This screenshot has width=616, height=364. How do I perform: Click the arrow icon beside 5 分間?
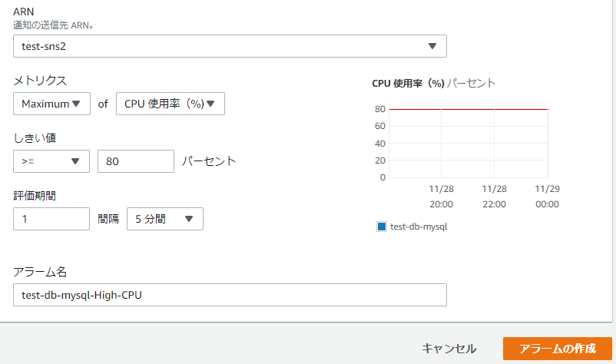[x=189, y=219]
